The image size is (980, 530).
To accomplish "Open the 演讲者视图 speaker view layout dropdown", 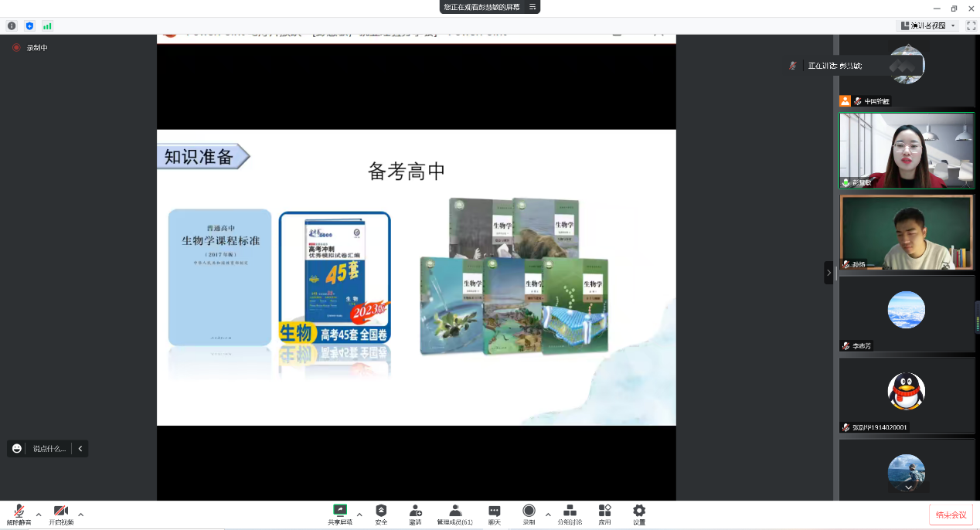I will [929, 25].
